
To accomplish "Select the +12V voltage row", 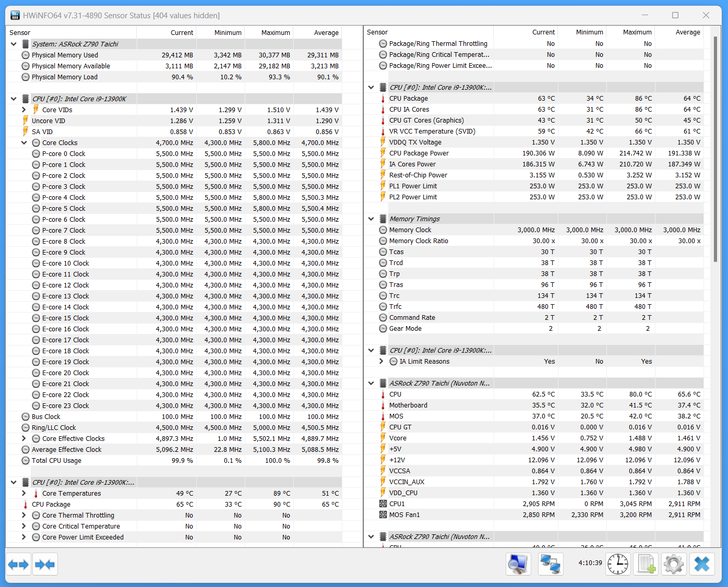I will [533, 460].
